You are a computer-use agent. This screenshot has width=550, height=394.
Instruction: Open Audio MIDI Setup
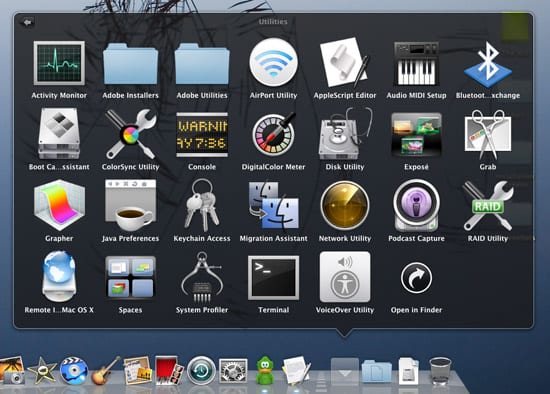pyautogui.click(x=416, y=64)
